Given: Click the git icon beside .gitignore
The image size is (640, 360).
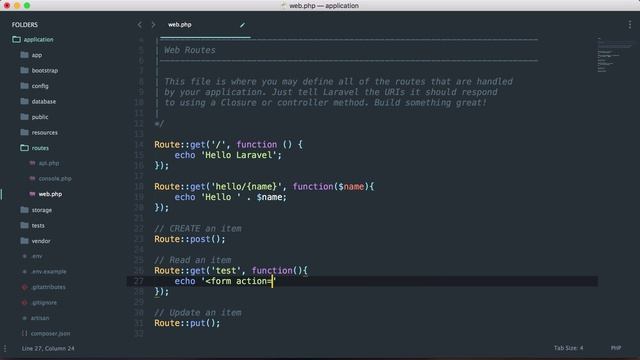Looking at the screenshot, I should 24,303.
